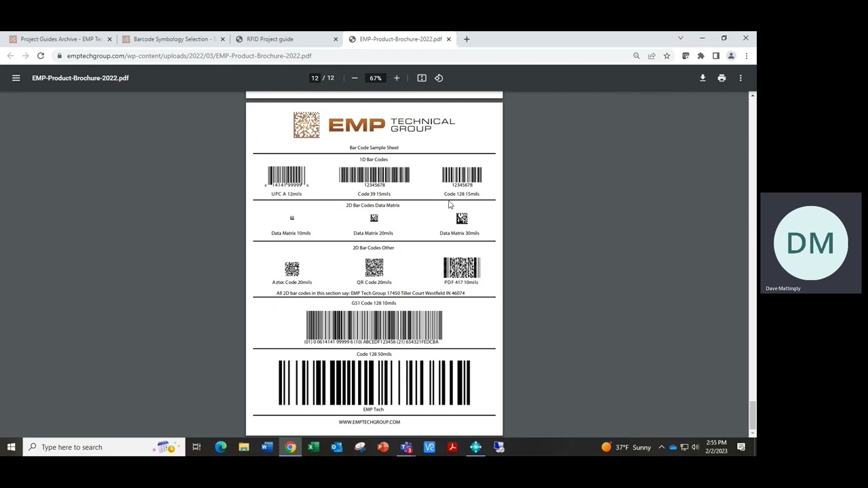
Task: Toggle fit to page view
Action: coord(422,78)
